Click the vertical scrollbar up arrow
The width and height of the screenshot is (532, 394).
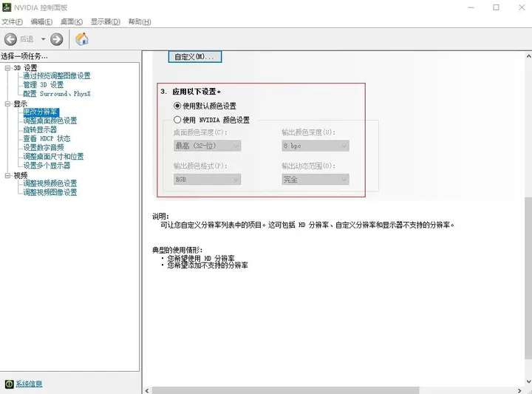point(528,56)
